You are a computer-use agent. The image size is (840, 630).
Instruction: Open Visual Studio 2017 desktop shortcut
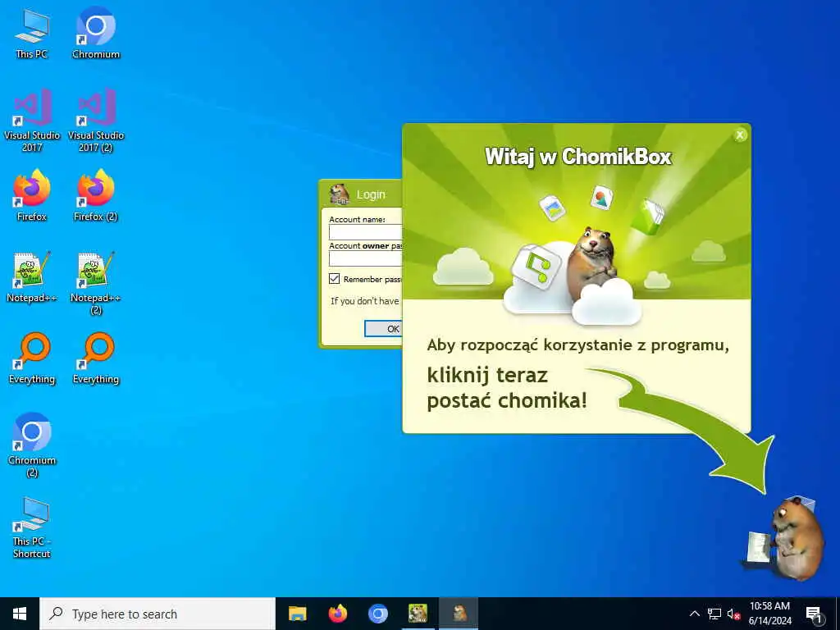coord(32,121)
